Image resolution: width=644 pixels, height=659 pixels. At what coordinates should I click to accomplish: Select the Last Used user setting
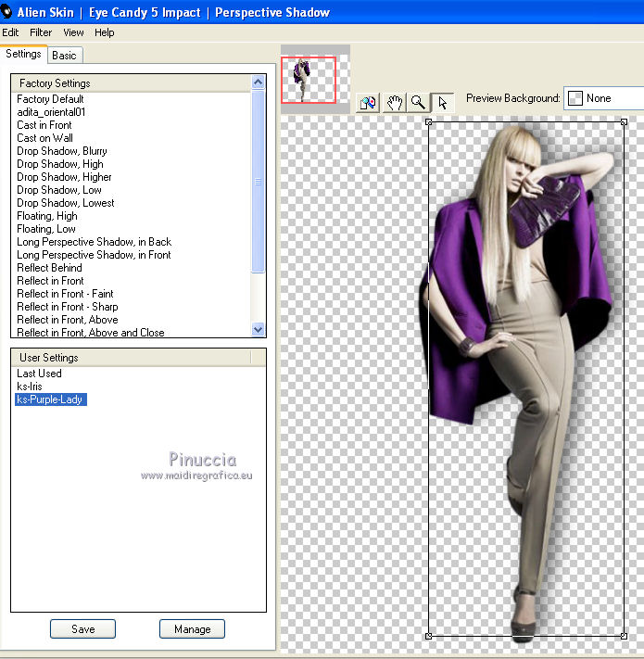[x=39, y=374]
